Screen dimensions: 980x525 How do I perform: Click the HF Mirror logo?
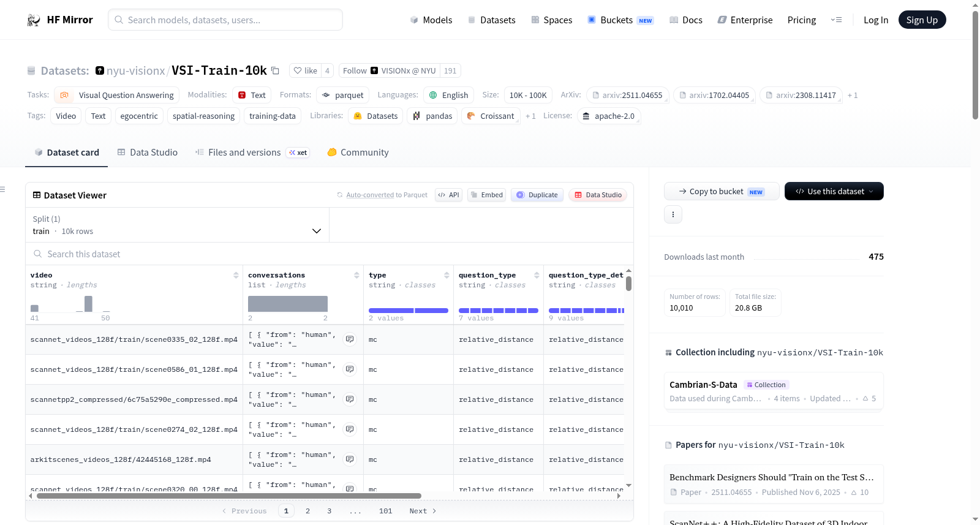pos(60,20)
